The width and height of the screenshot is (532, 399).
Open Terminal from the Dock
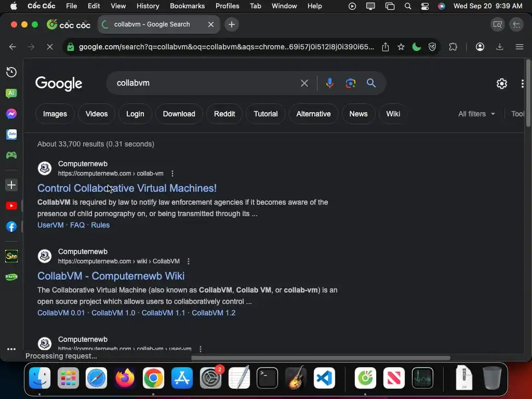[268, 378]
